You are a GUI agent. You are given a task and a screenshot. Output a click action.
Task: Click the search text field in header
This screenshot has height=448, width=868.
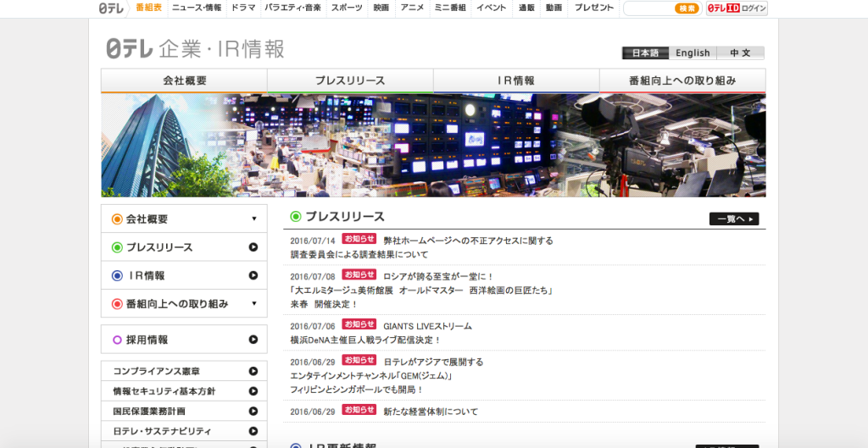(x=648, y=8)
